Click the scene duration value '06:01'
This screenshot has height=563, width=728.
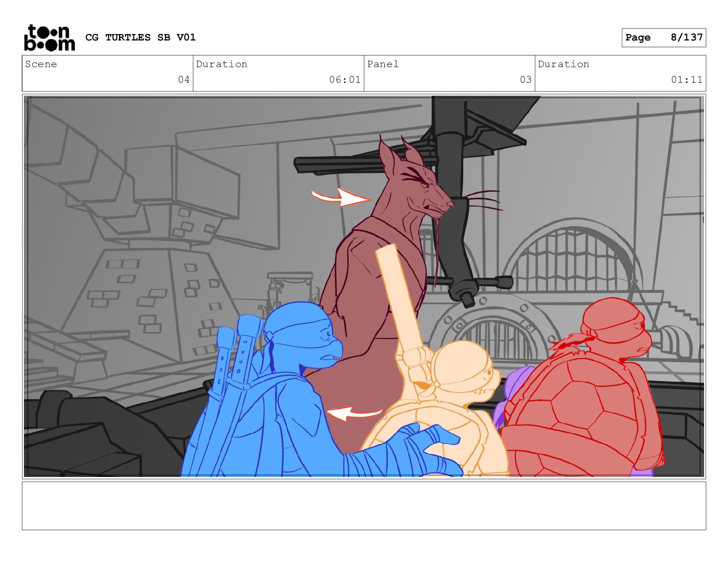[x=345, y=80]
